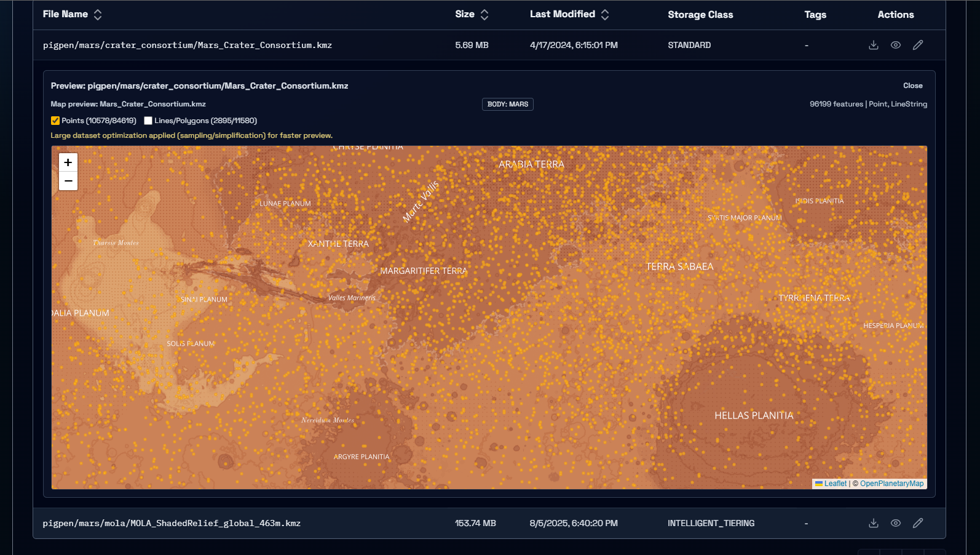The width and height of the screenshot is (980, 555).
Task: Click the INTELLIGENT_TIERING storage class cell
Action: pyautogui.click(x=711, y=523)
